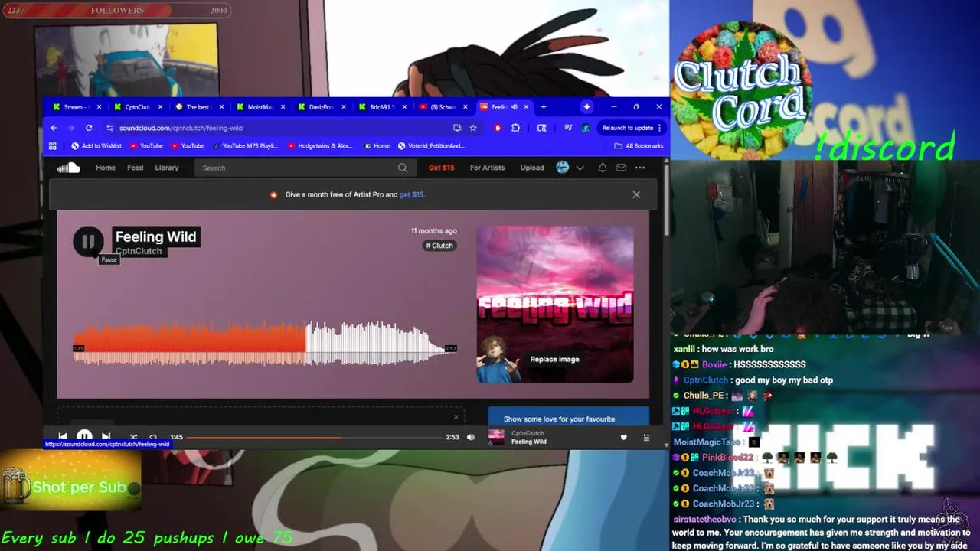Click the # Clutch tag
Image resolution: width=980 pixels, height=551 pixels.
(x=439, y=246)
